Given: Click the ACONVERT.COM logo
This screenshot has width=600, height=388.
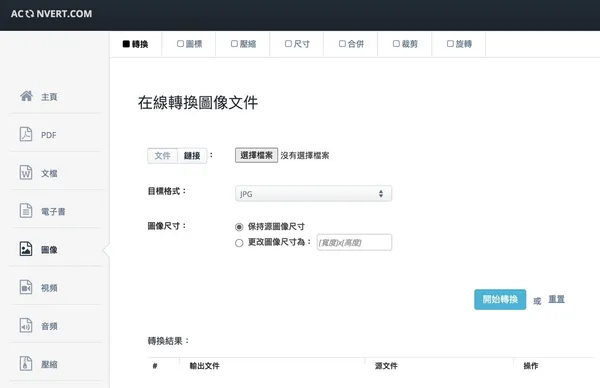Looking at the screenshot, I should [x=51, y=14].
